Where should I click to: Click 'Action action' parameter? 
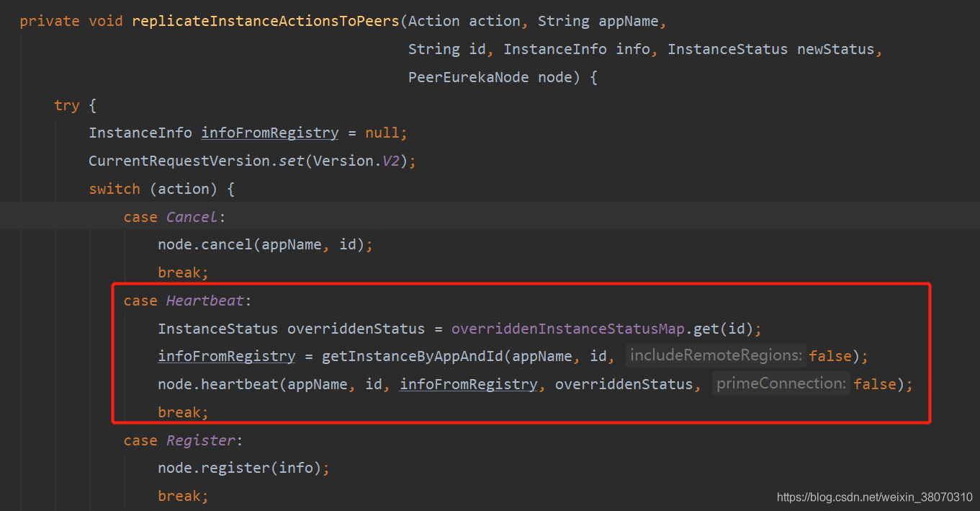coord(464,21)
